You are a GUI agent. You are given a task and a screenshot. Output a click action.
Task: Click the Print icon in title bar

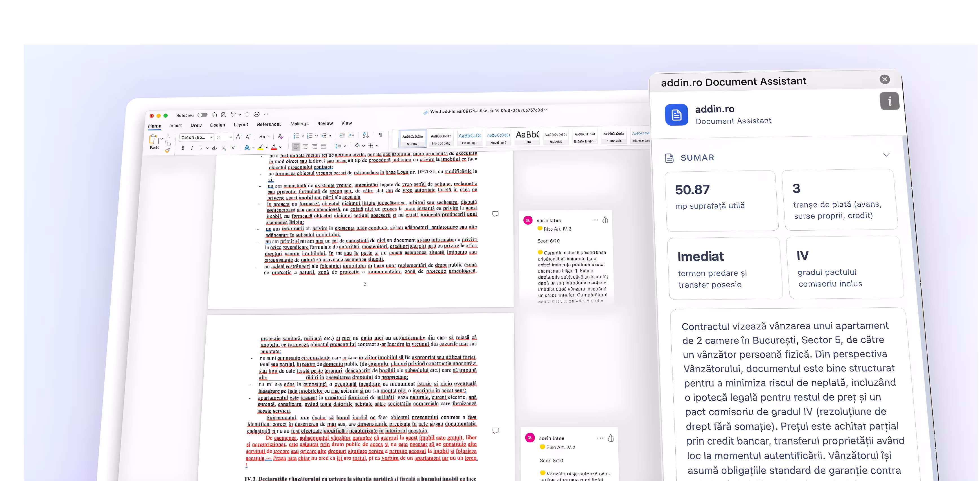[256, 114]
